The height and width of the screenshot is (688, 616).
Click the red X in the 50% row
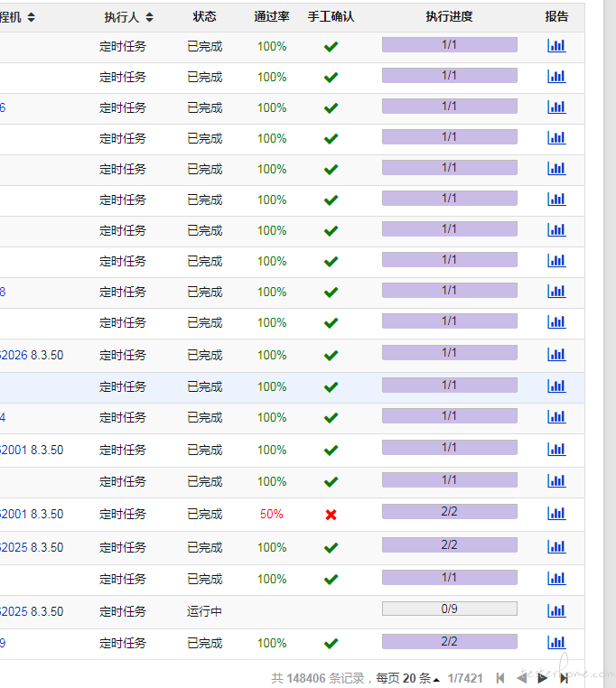point(331,515)
